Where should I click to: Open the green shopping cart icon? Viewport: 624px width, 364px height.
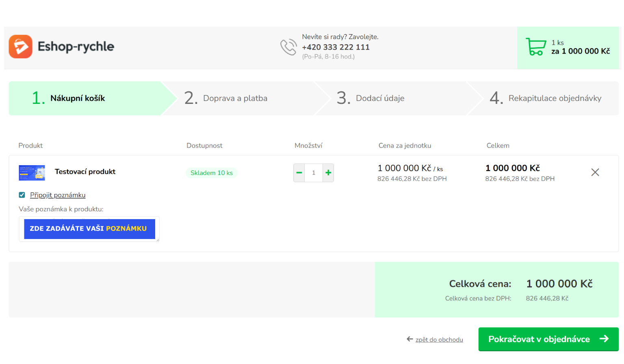(535, 47)
